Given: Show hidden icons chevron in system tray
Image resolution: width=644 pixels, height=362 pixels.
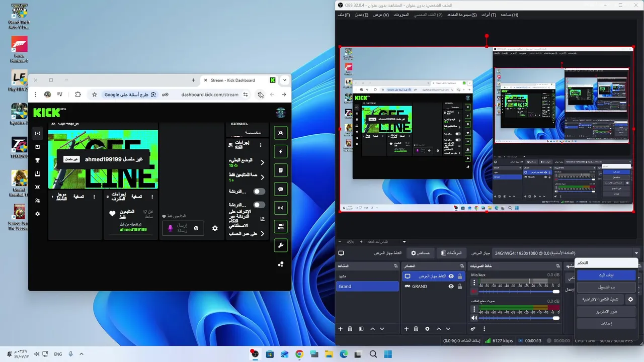Looking at the screenshot, I should 82,354.
